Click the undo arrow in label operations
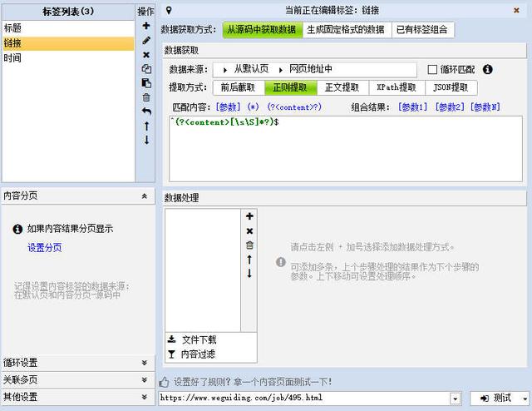This screenshot has height=411, width=532. pyautogui.click(x=146, y=111)
